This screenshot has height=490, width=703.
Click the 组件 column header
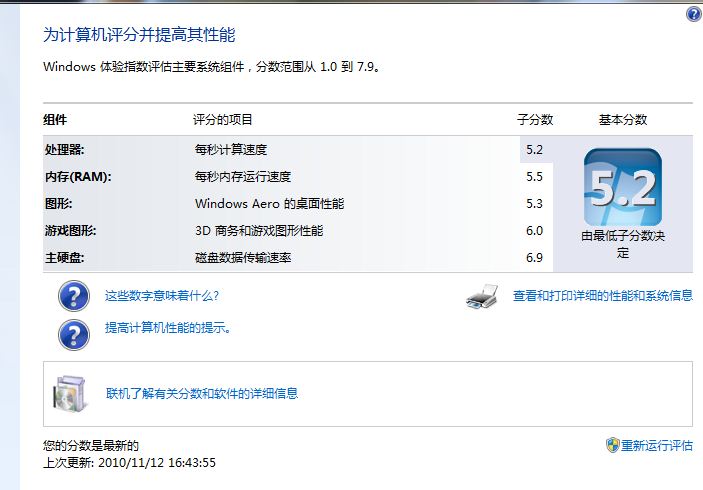(55, 120)
